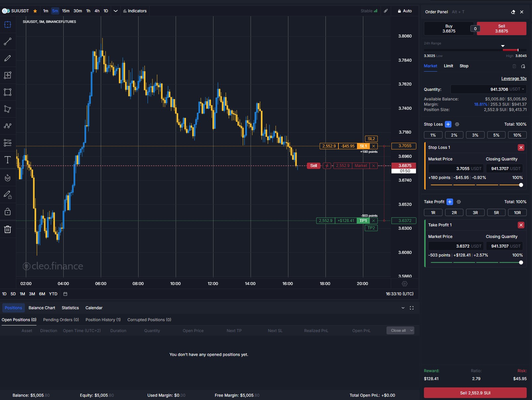Click the Sell 2,552.9 SUI button
Viewport: 532px width, 400px height.
pyautogui.click(x=475, y=393)
